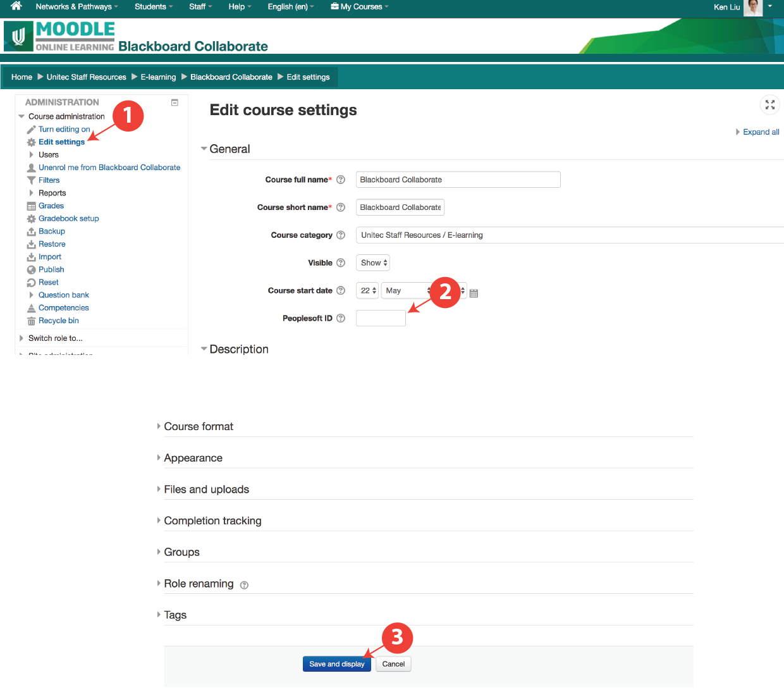Click the person icon beside Unenrol me
The image size is (784, 697).
click(31, 168)
